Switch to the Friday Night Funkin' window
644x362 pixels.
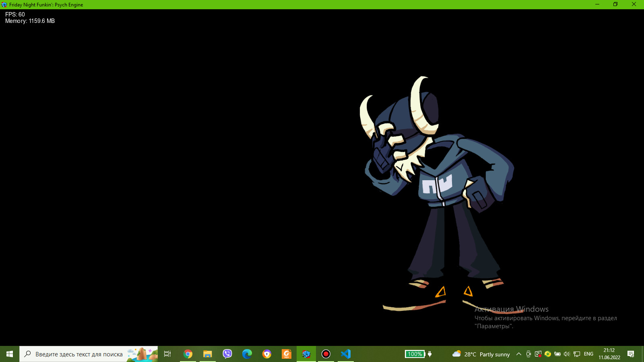[x=306, y=354]
